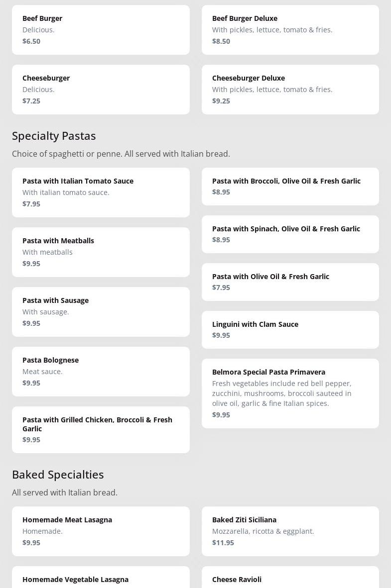This screenshot has width=391, height=588.
Task: Choose Pasta with Spinach, Olive Oil & Fresh Garlic
Action: tap(290, 234)
